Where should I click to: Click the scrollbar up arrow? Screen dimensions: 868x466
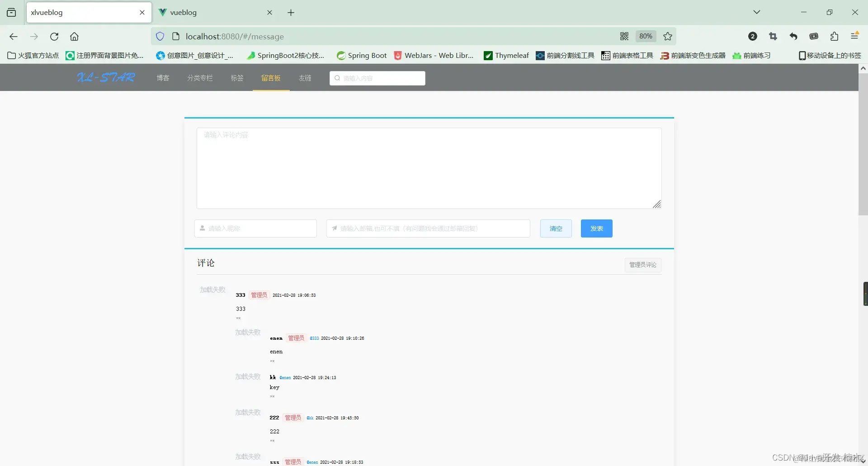[x=863, y=68]
